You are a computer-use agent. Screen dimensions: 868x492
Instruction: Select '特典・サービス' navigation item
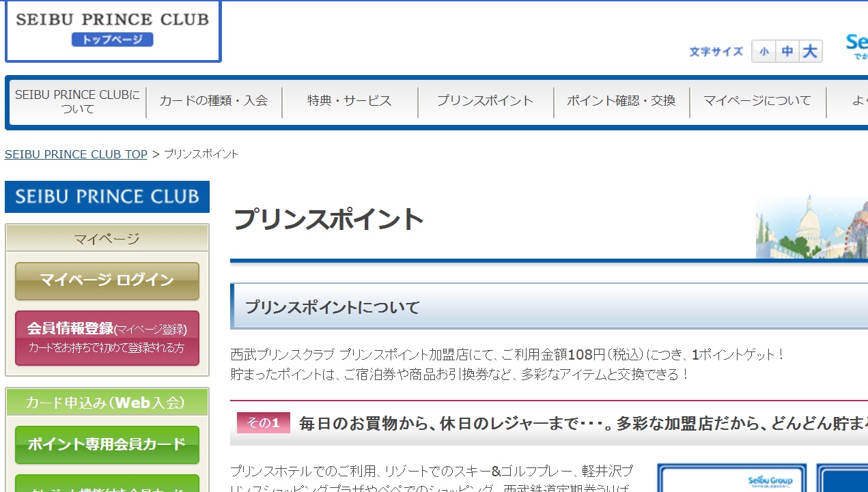coord(350,101)
